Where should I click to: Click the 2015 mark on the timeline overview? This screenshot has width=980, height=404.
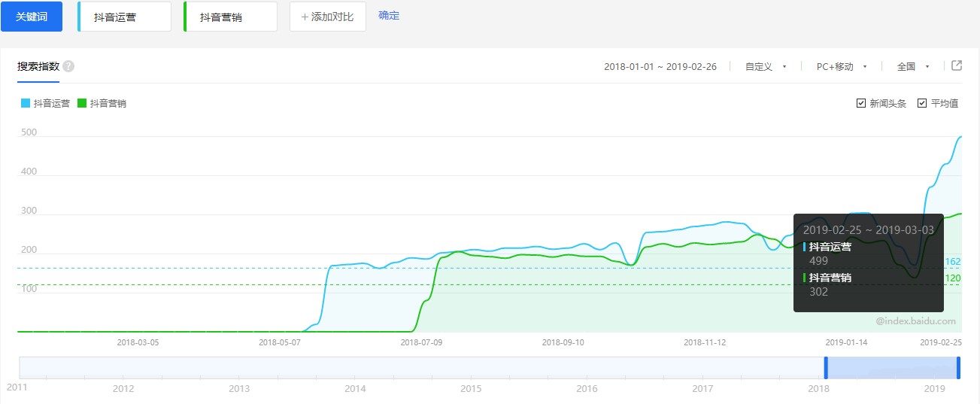coord(471,389)
